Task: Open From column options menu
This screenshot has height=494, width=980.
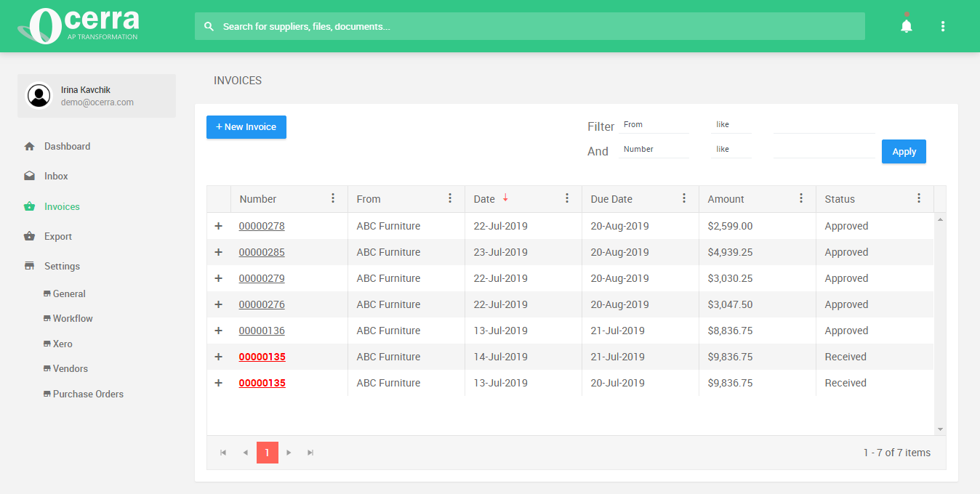Action: pyautogui.click(x=450, y=198)
